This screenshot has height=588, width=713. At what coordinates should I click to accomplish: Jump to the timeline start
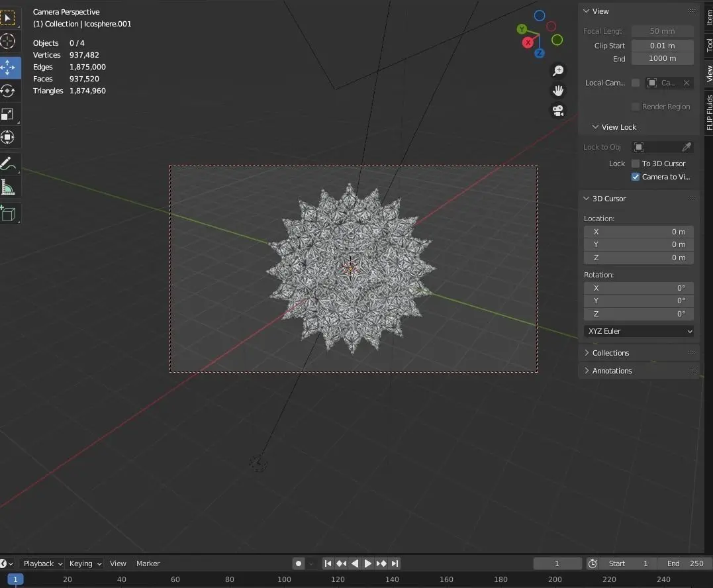coord(328,563)
